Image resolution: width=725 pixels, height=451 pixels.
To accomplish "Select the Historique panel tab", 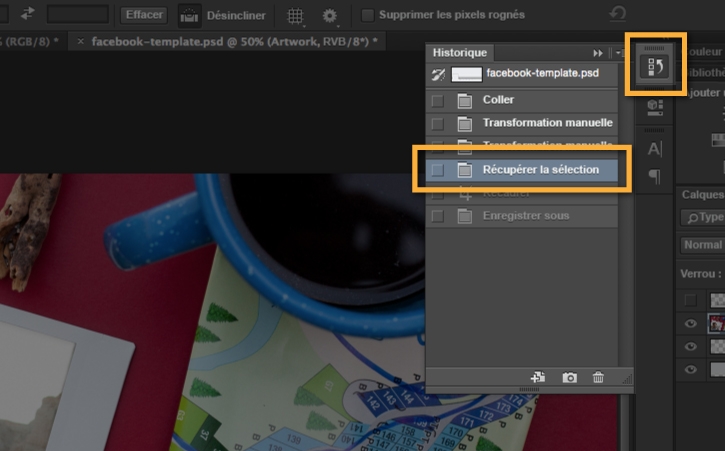I will pyautogui.click(x=460, y=53).
